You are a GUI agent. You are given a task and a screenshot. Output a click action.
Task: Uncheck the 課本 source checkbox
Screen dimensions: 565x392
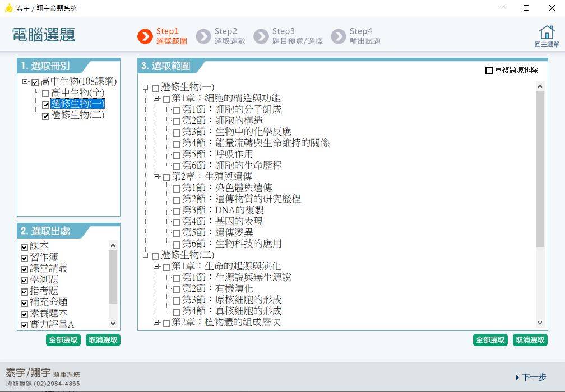(x=25, y=247)
